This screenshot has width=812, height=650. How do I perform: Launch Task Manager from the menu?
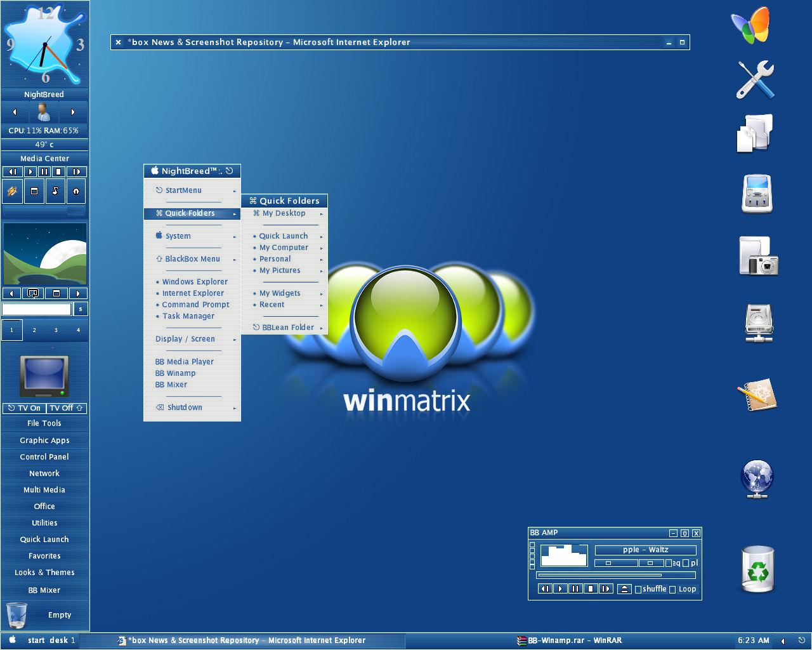[x=192, y=316]
